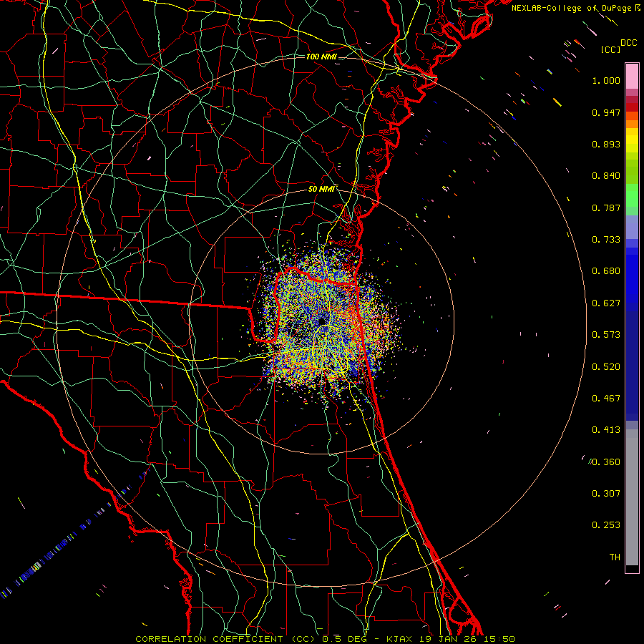Pick the pink swatch at the top of the color bar

point(632,76)
